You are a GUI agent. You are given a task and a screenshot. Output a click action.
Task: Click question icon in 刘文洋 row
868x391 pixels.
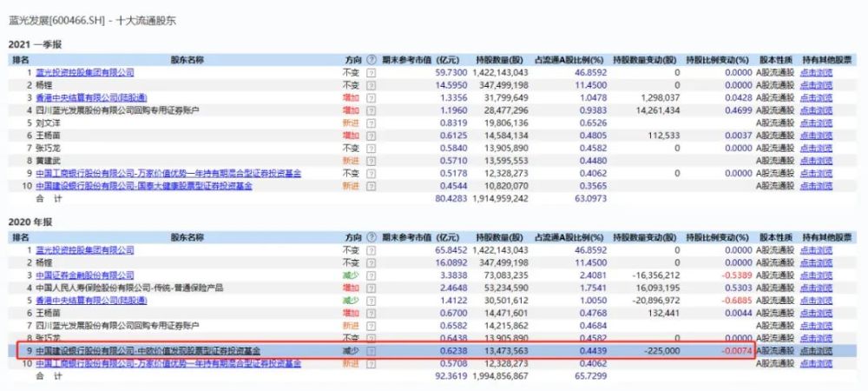coord(371,123)
